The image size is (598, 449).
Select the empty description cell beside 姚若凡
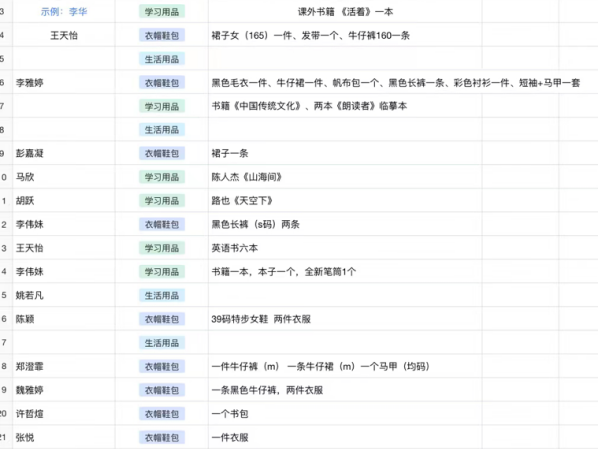click(x=345, y=295)
